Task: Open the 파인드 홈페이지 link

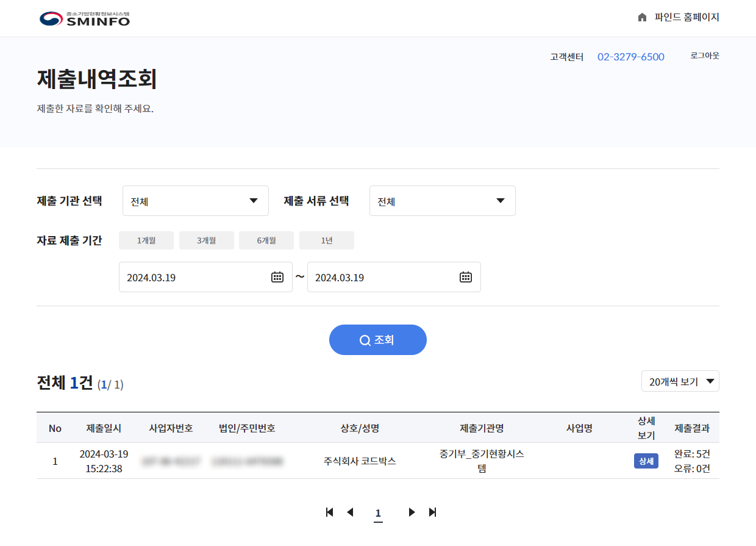Action: pyautogui.click(x=687, y=18)
